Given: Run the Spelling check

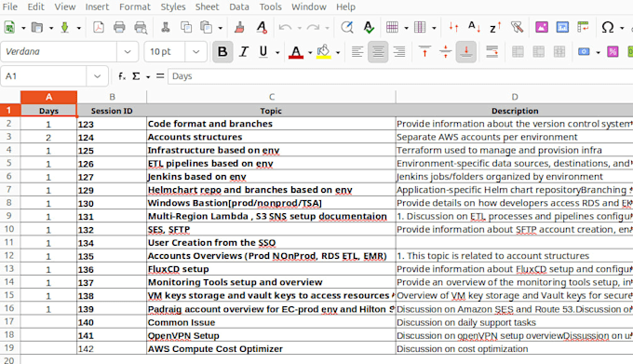Looking at the screenshot, I should [369, 27].
